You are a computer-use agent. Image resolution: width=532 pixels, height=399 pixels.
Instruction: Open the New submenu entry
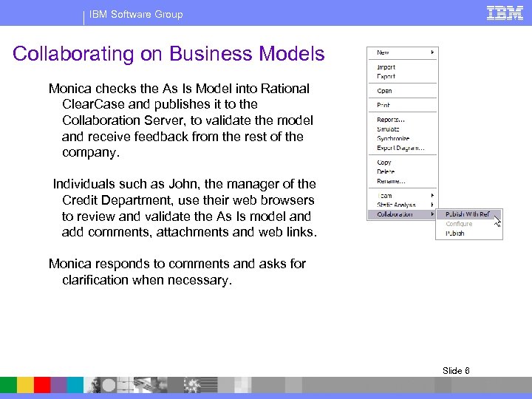pyautogui.click(x=403, y=52)
